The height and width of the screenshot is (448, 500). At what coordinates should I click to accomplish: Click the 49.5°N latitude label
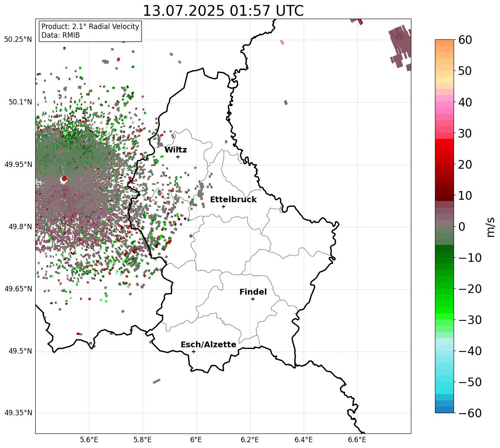20,351
